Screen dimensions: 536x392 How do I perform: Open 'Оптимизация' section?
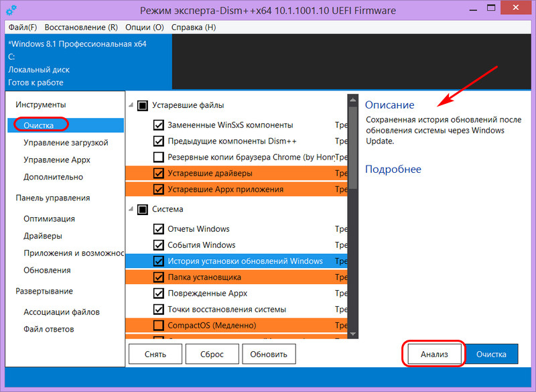49,218
